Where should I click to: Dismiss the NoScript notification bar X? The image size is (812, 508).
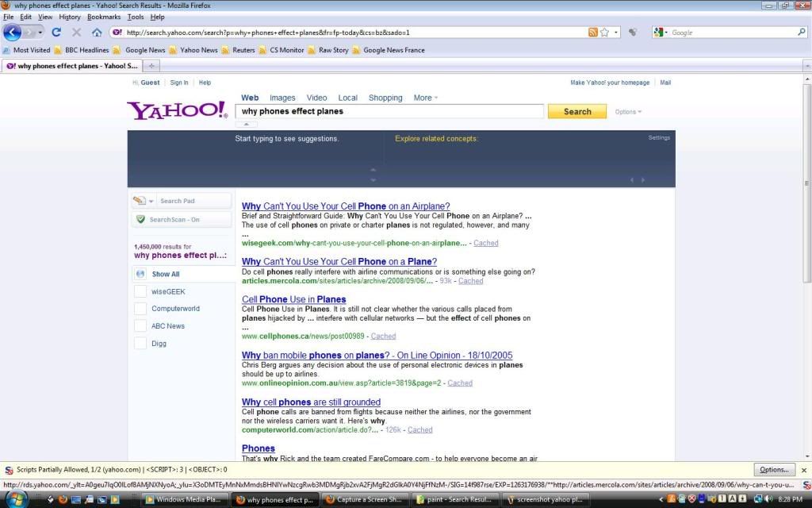[x=804, y=470]
